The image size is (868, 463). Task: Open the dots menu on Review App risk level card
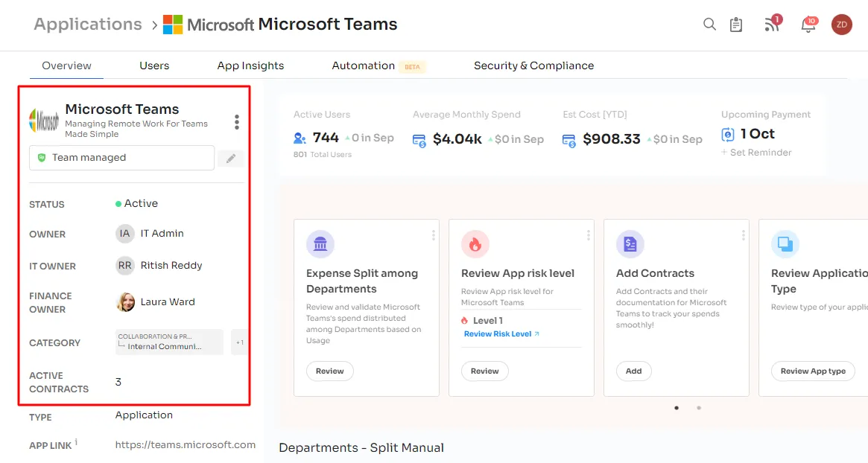(588, 236)
